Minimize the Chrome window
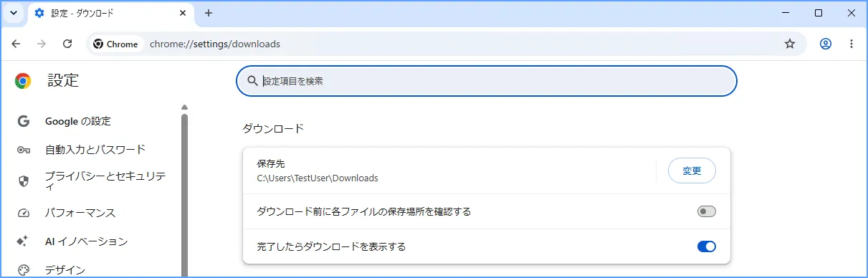The image size is (868, 278). point(786,13)
